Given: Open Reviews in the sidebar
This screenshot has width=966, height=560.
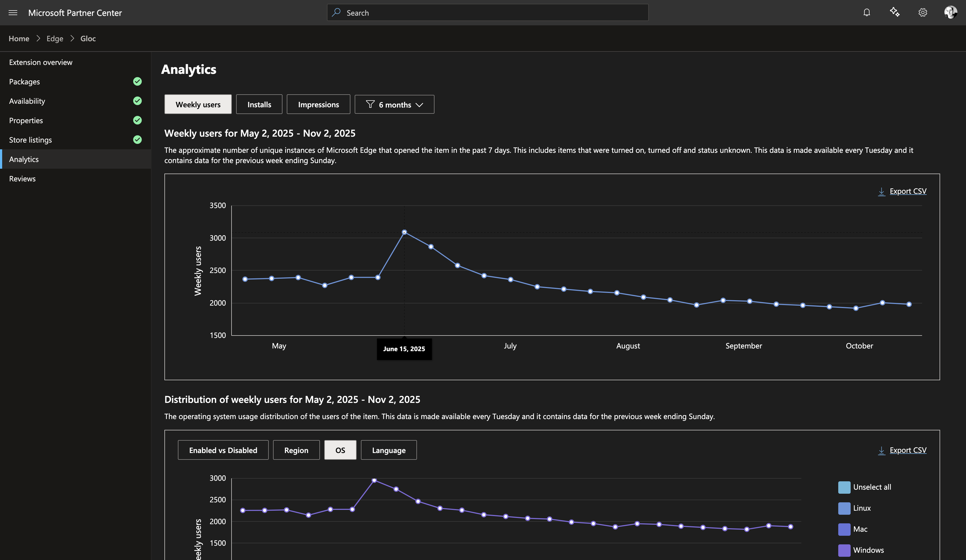Looking at the screenshot, I should pos(22,179).
